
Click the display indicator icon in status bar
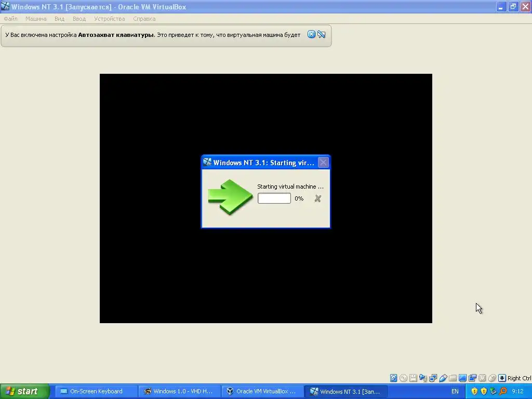click(x=462, y=378)
